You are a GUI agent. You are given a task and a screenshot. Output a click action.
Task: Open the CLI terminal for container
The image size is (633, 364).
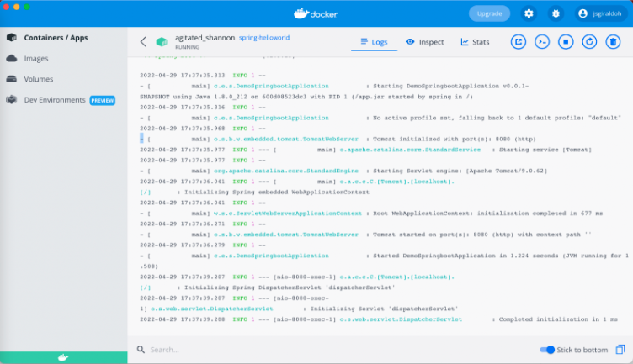[x=542, y=41]
